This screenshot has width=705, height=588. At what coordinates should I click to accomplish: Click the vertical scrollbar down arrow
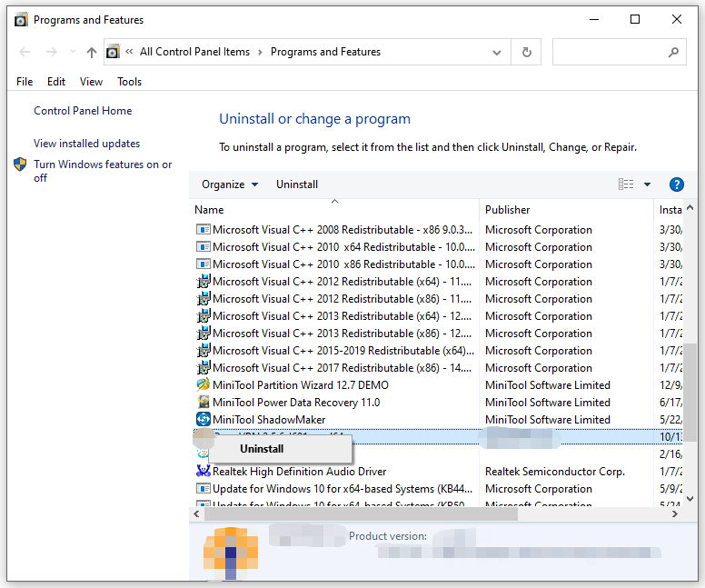click(690, 498)
